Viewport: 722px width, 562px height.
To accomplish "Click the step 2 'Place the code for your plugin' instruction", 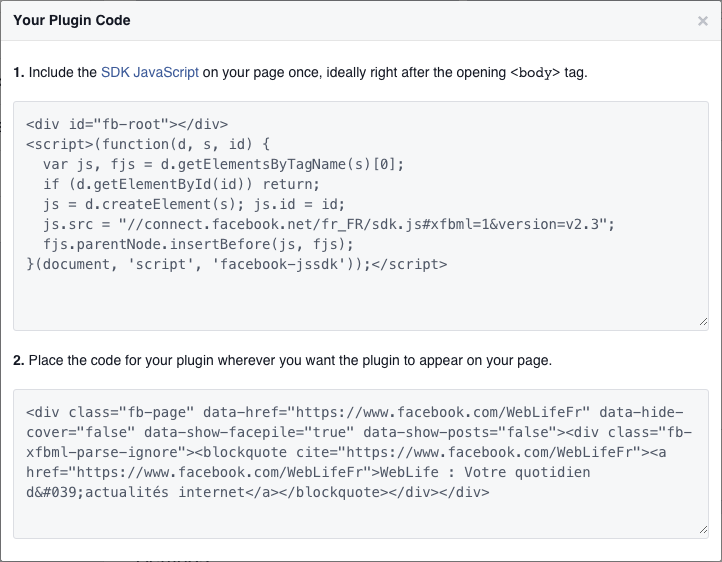I will [x=283, y=360].
